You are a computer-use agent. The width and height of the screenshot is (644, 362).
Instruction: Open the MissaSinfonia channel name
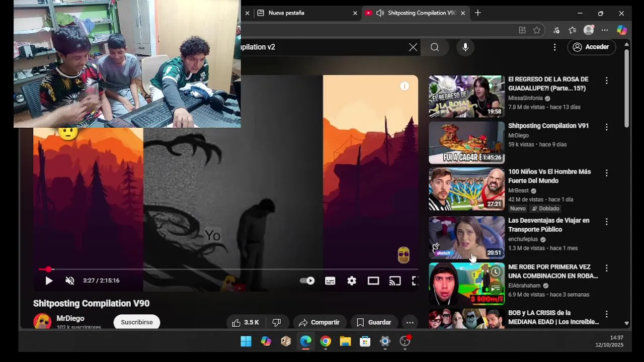525,99
